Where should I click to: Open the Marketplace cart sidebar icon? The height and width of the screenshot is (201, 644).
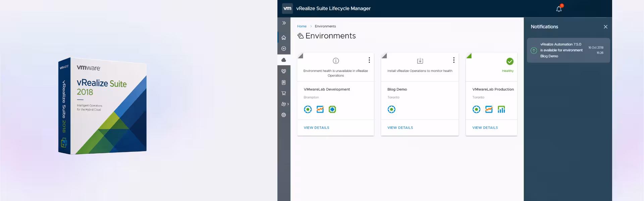(x=284, y=93)
